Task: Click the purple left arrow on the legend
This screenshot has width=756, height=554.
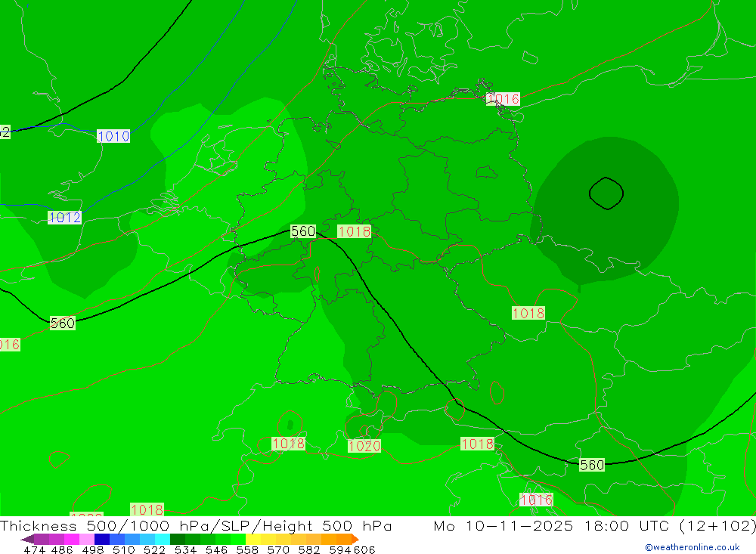Action: (x=27, y=539)
